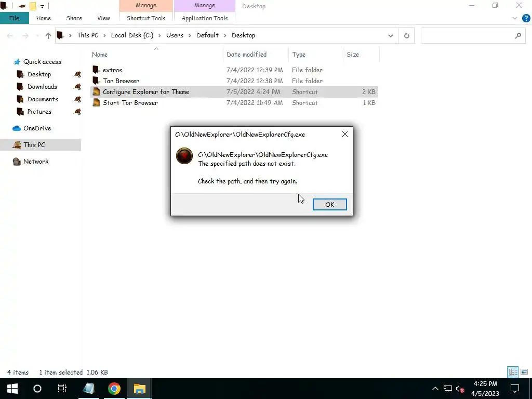532x399 pixels.
Task: Click the new folder icon in title bar
Action: [33, 6]
